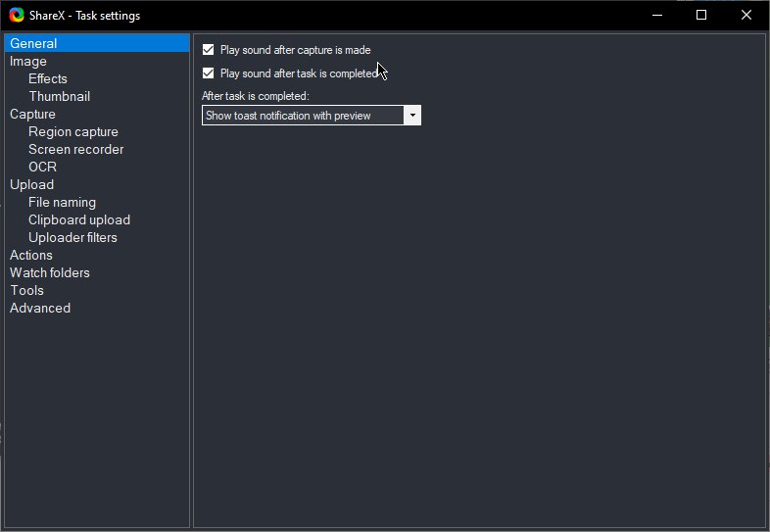This screenshot has width=770, height=532.
Task: Go to Advanced settings
Action: tap(40, 309)
